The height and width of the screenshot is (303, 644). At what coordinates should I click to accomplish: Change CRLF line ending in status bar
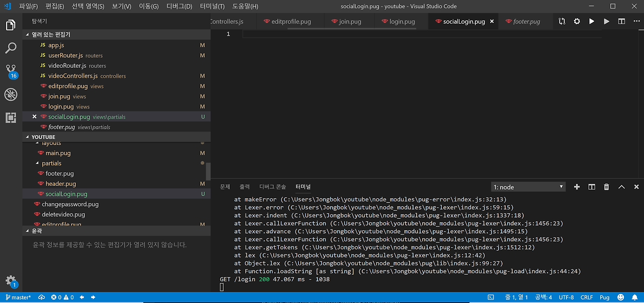click(x=587, y=297)
